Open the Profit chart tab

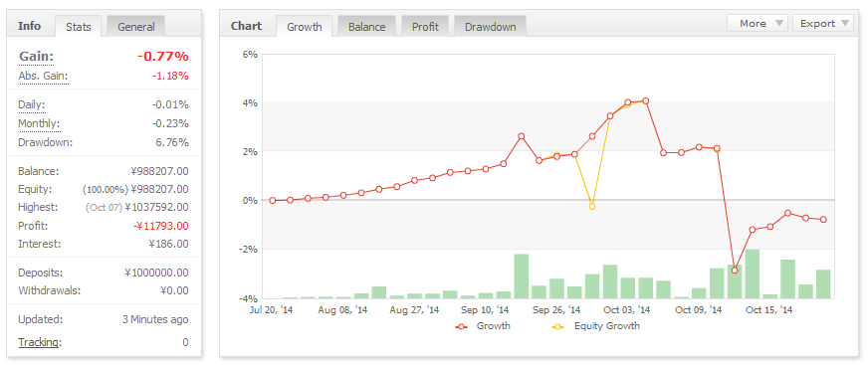(x=425, y=27)
